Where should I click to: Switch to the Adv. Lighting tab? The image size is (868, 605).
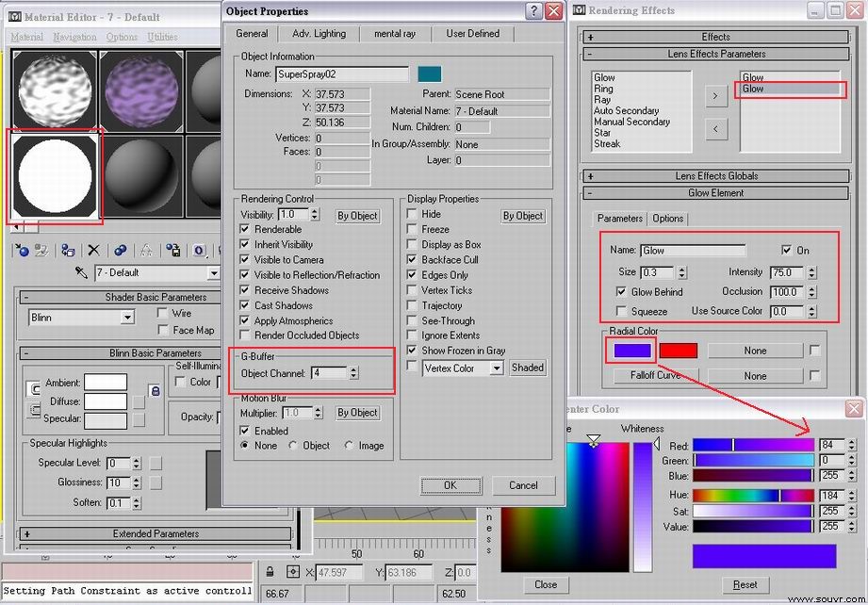(319, 33)
